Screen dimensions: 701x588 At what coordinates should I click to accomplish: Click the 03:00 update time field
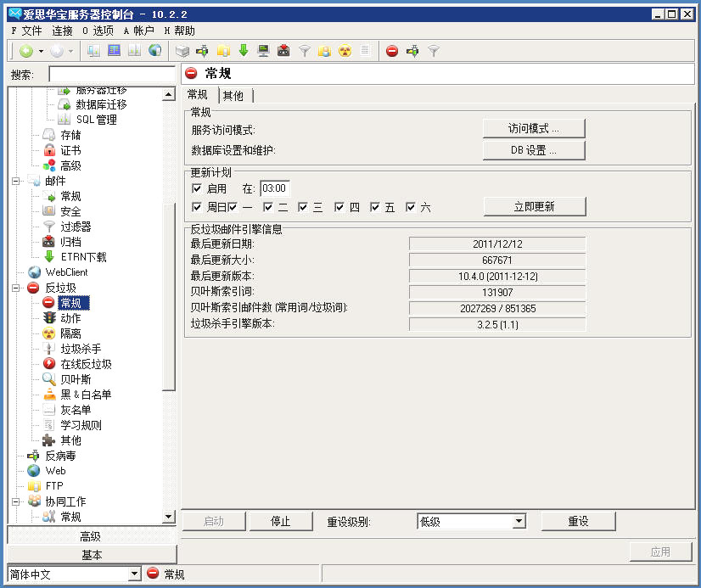(275, 188)
